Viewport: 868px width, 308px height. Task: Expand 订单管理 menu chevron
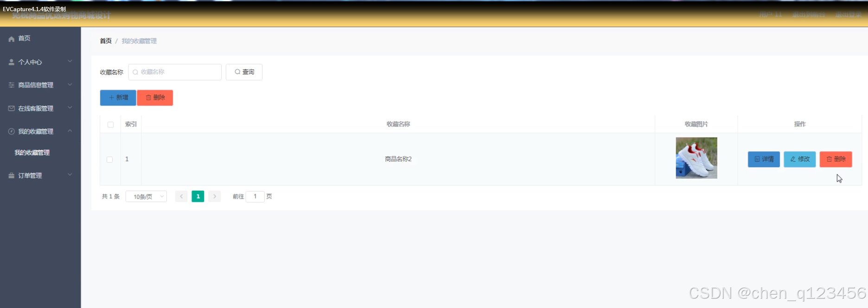(x=70, y=175)
